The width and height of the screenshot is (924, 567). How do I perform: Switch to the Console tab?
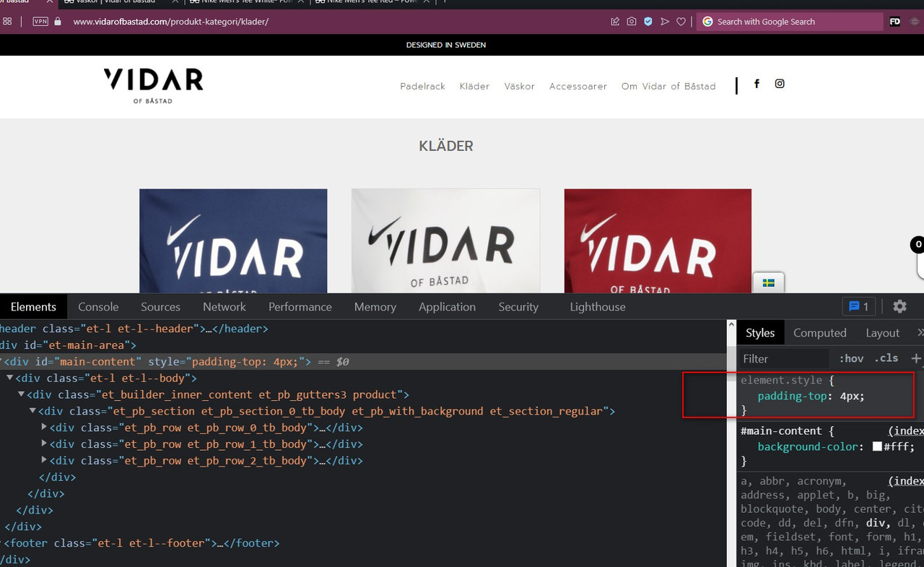[x=98, y=306]
